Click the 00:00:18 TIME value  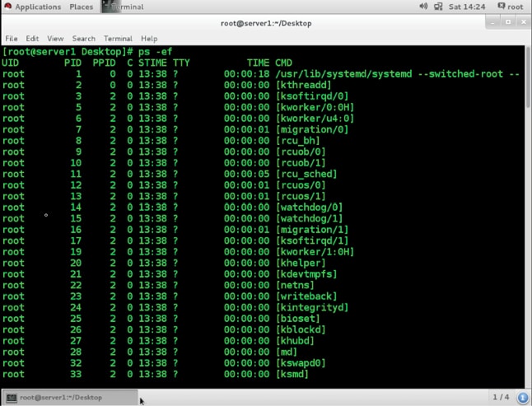tap(247, 74)
